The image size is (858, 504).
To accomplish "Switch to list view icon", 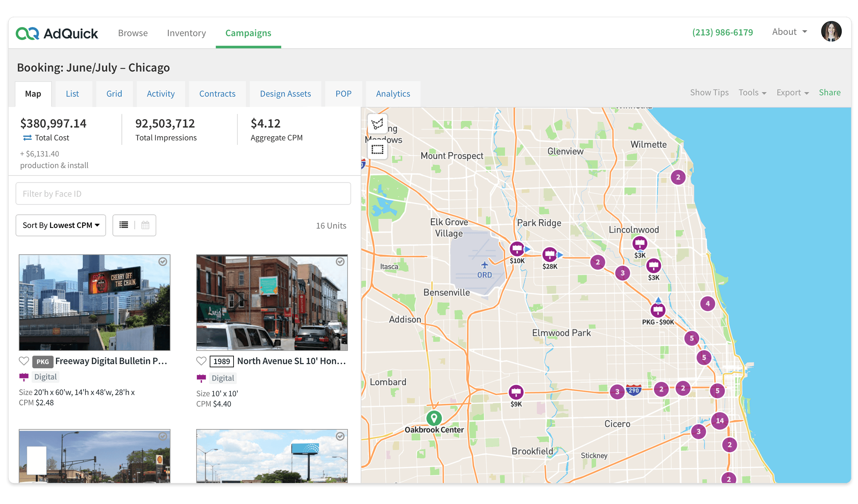I will [124, 225].
